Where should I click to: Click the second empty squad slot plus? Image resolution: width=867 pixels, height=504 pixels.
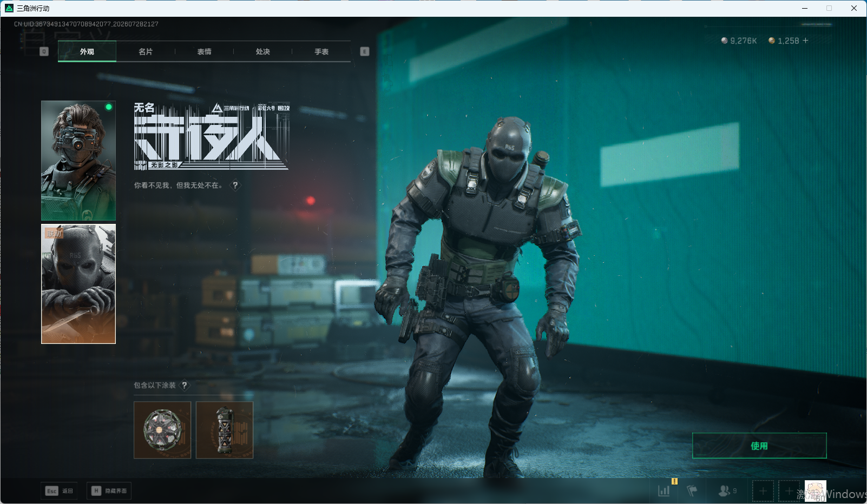[789, 491]
